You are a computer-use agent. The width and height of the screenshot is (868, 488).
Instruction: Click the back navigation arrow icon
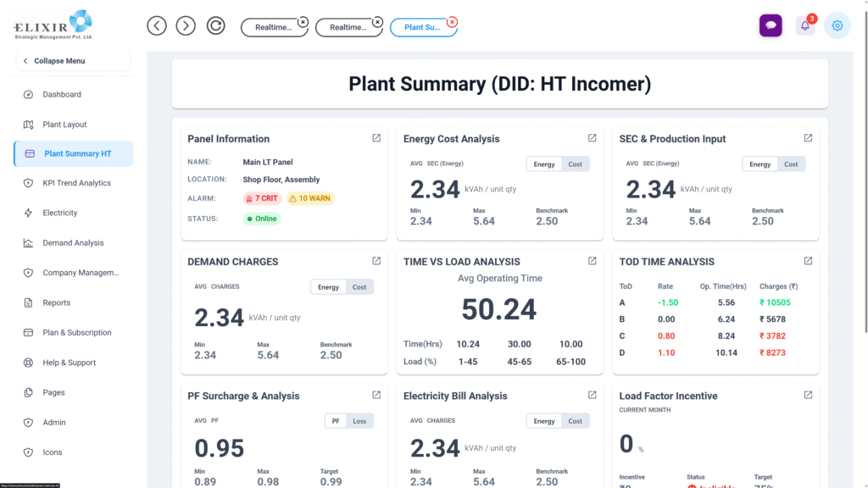point(157,25)
